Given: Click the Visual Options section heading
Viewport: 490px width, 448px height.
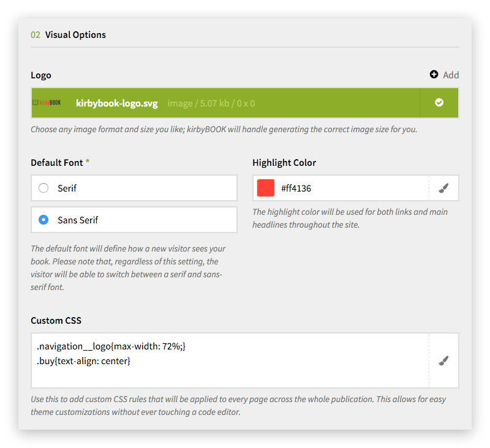Looking at the screenshot, I should 75,35.
